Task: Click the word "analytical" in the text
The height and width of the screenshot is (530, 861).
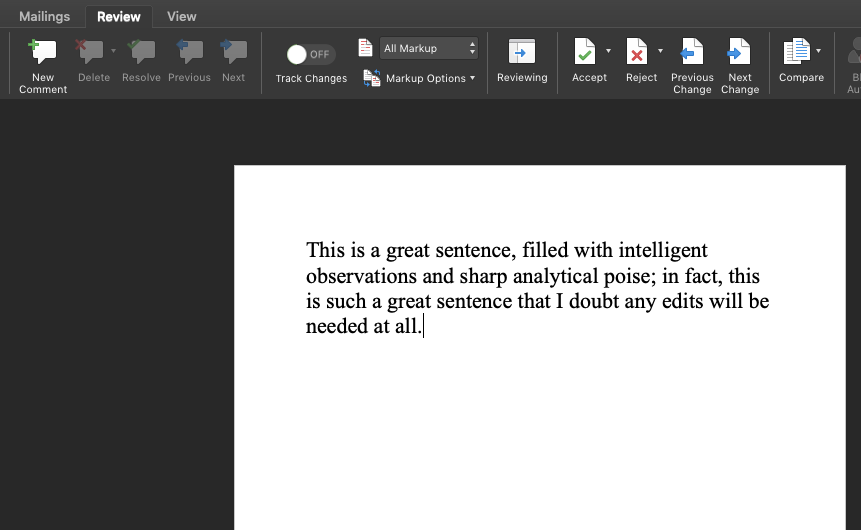Action: click(x=555, y=276)
